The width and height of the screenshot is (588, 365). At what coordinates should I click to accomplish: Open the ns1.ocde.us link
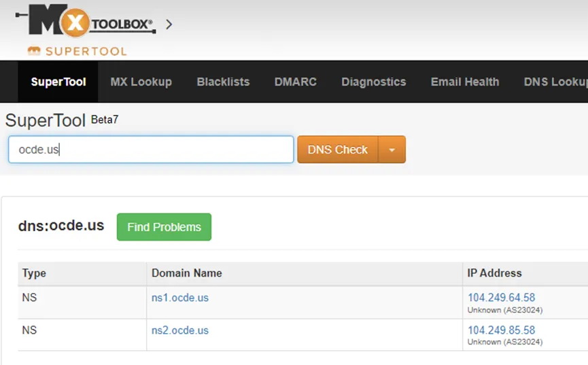tap(180, 298)
